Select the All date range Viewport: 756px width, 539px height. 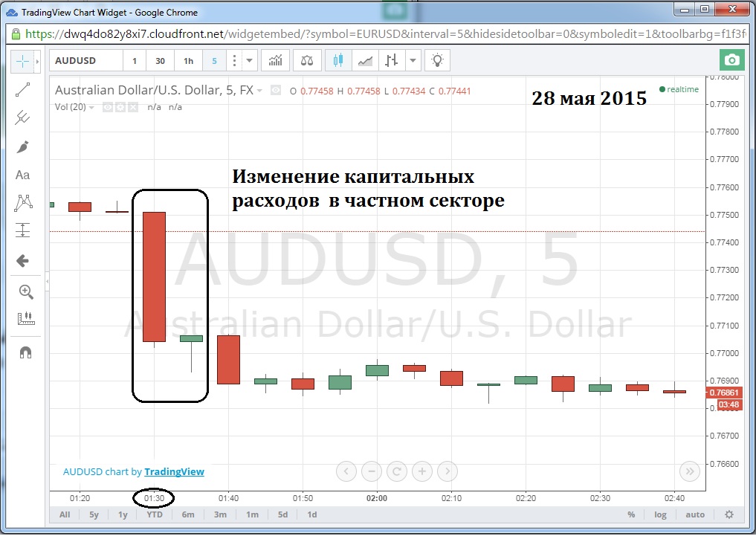pos(65,514)
